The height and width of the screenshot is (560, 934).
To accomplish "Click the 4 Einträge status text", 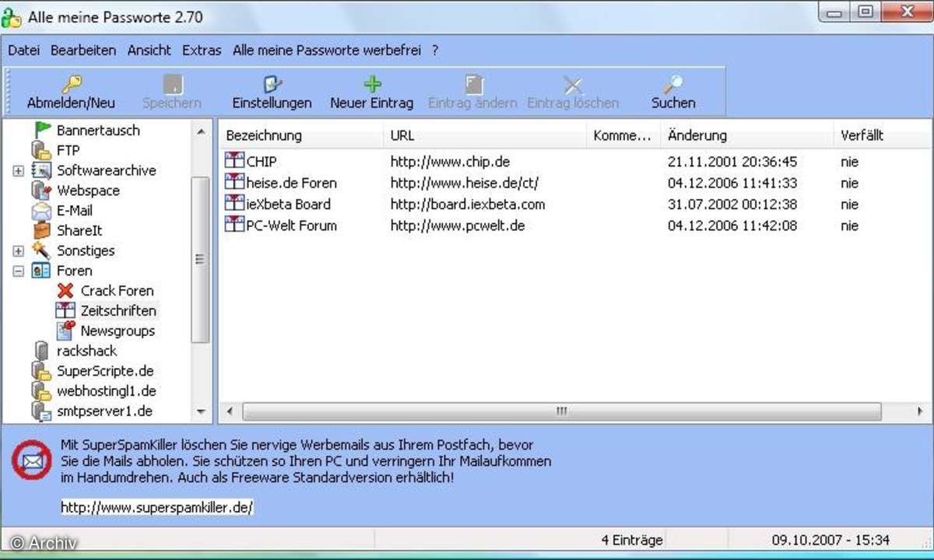I will tap(632, 540).
